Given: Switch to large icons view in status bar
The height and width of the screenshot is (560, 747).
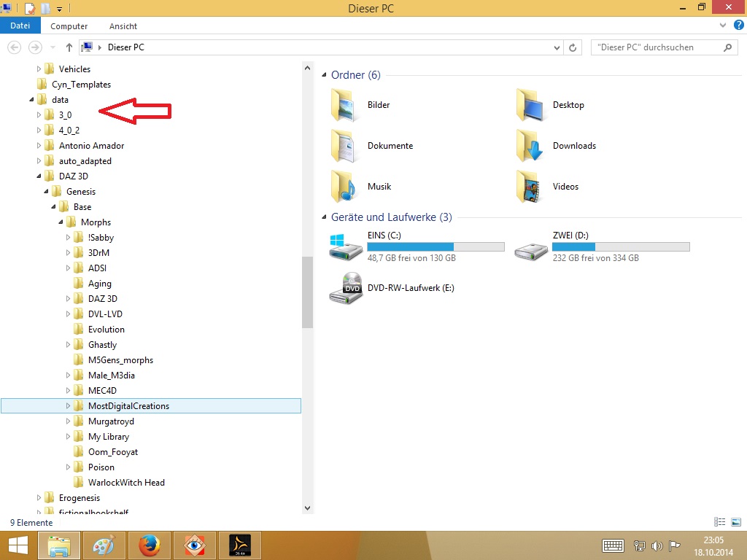Looking at the screenshot, I should (735, 522).
